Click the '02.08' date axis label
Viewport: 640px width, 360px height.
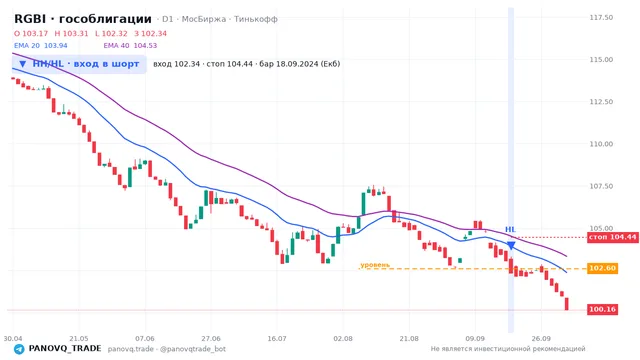[343, 338]
